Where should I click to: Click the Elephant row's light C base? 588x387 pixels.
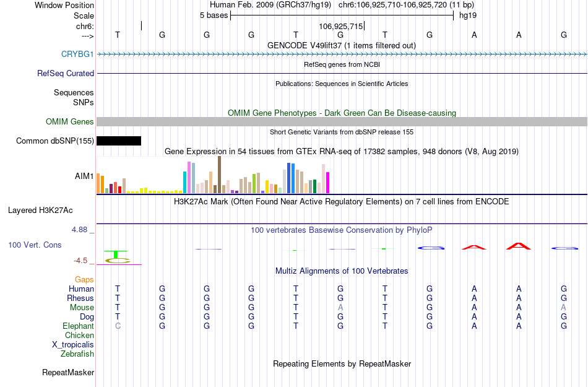tap(118, 326)
